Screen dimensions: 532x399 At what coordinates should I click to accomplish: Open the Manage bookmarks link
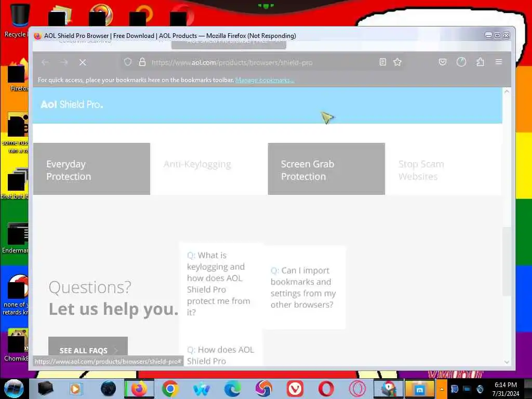(264, 80)
